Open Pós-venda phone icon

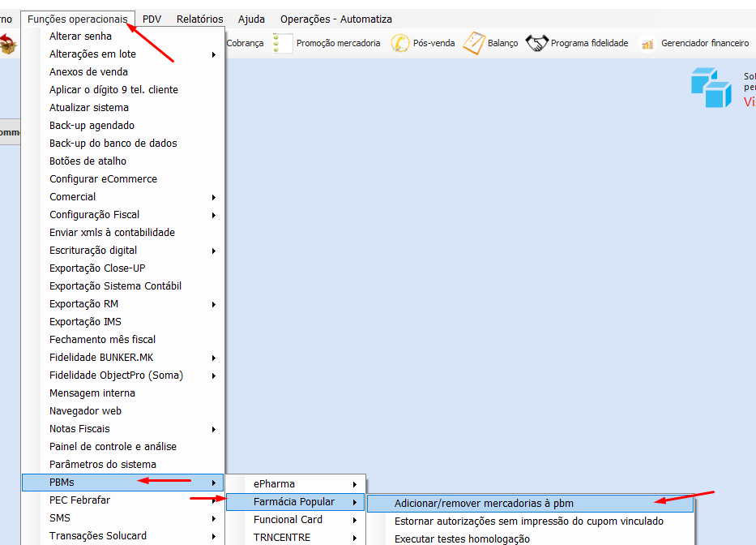pos(399,43)
